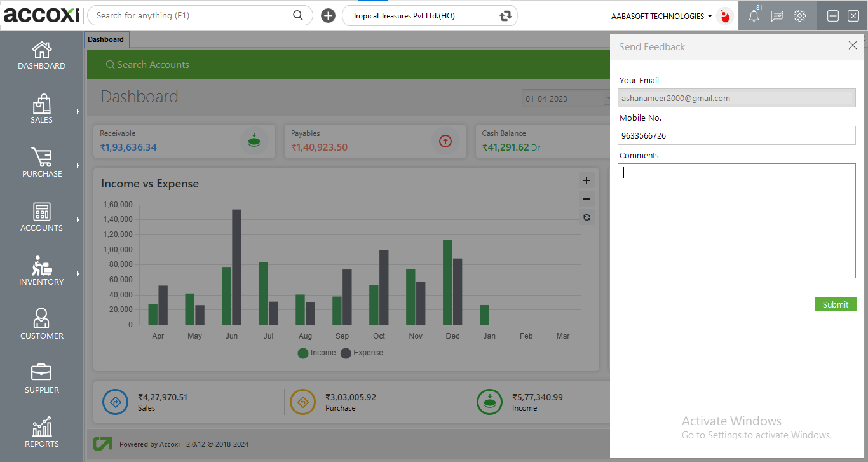This screenshot has height=462, width=868.
Task: Open the settings gear icon
Action: (x=799, y=16)
